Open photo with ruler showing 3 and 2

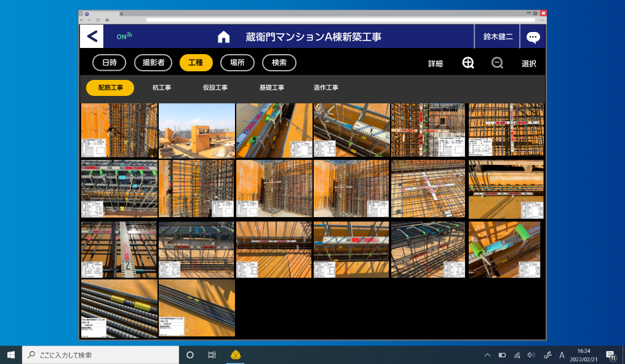pos(119,250)
